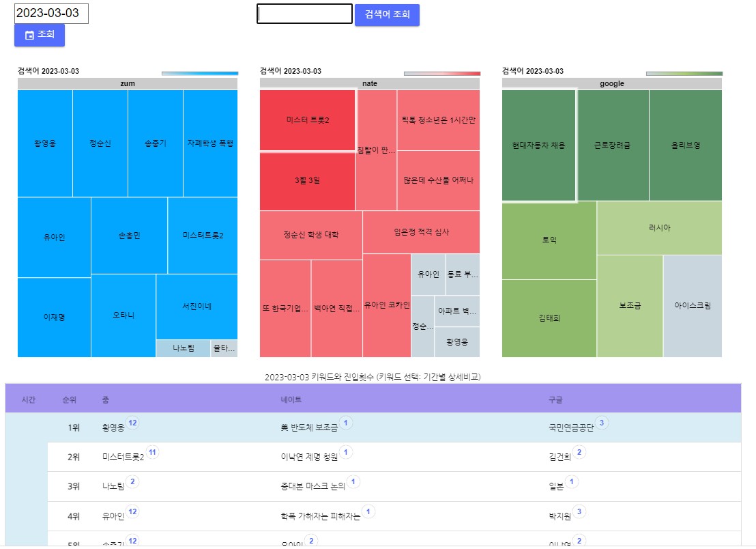Click the grey 유아인 tile in nate treemap
The width and height of the screenshot is (756, 549).
tap(428, 274)
